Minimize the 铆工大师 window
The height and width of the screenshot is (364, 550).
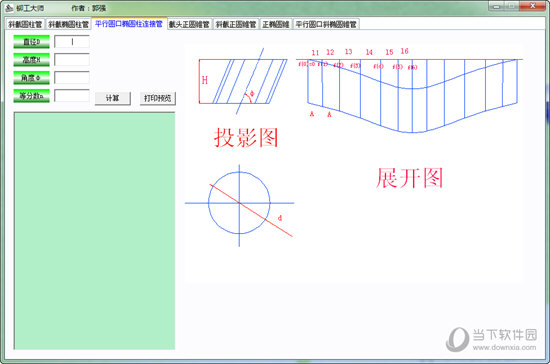(x=496, y=6)
